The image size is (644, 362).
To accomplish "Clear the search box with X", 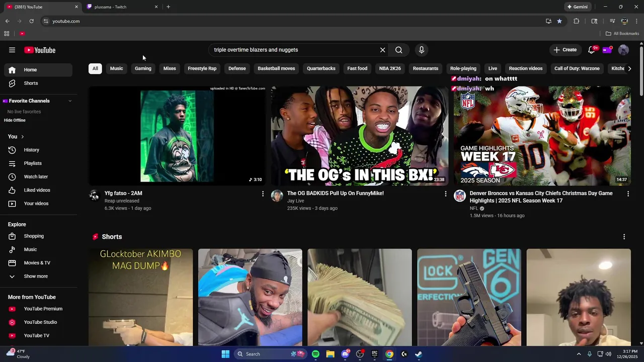I will 382,50.
